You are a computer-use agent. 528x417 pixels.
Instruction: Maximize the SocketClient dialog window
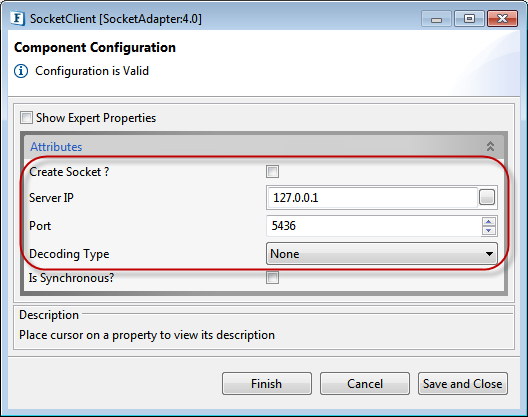469,19
